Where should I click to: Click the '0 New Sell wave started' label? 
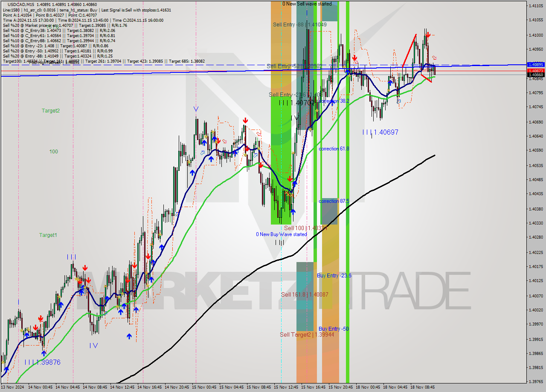[x=307, y=4]
